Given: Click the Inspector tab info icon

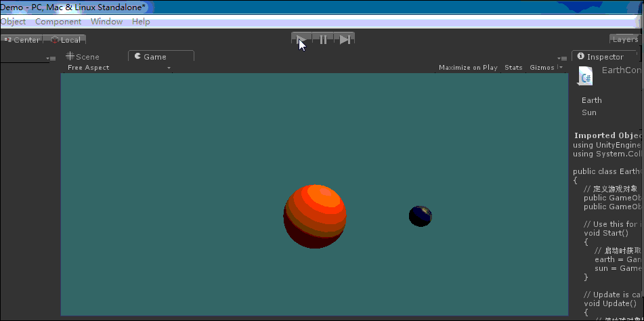Looking at the screenshot, I should 580,56.
